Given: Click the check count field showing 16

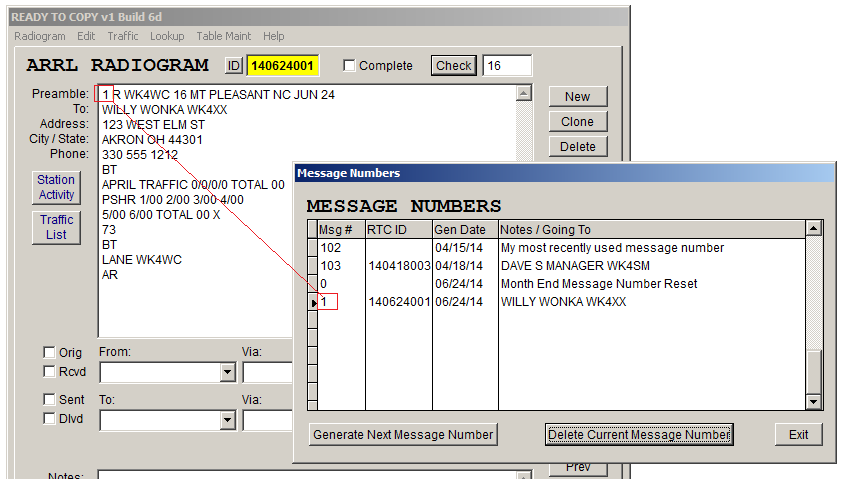Looking at the screenshot, I should (x=507, y=66).
